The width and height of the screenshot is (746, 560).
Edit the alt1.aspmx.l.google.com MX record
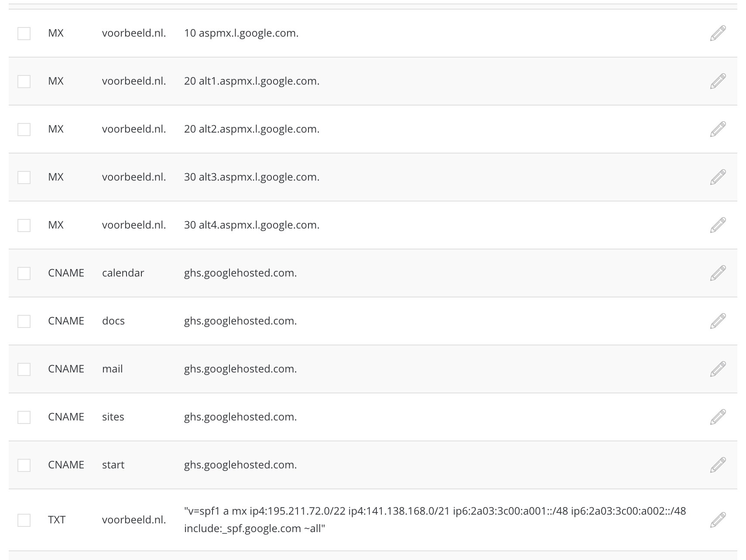click(x=717, y=81)
